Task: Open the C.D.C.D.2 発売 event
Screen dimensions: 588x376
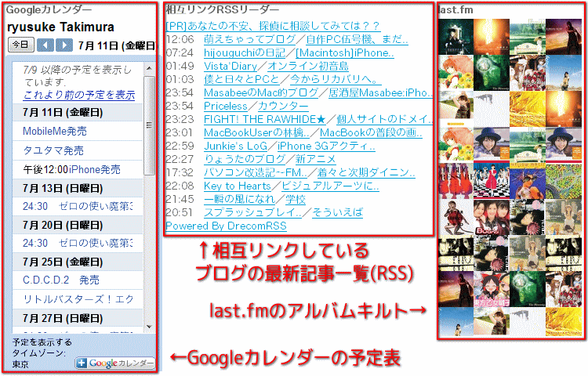Action: [60, 280]
